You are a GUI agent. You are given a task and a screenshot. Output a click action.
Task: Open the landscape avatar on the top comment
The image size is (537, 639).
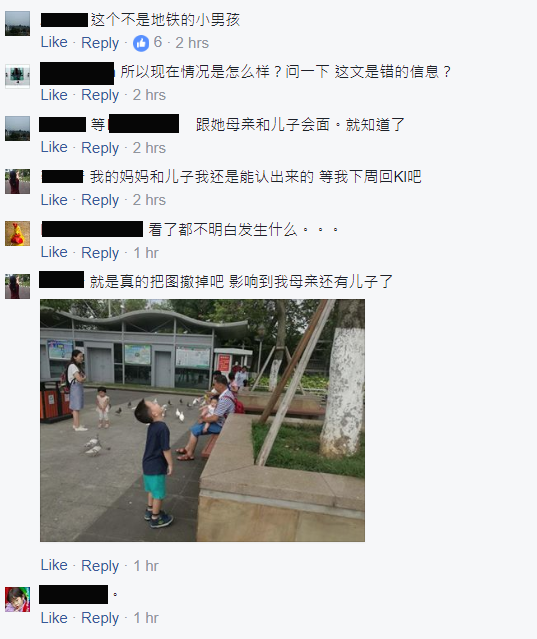click(18, 24)
